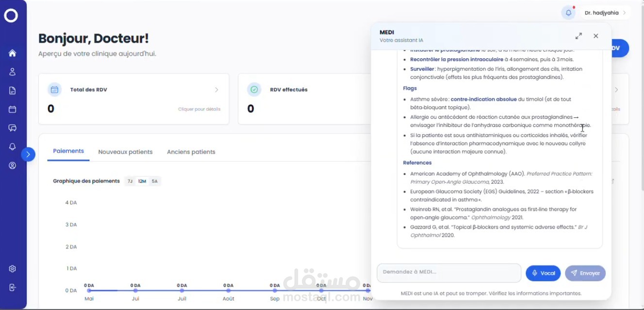The height and width of the screenshot is (310, 644).
Task: Open the chat messages icon in the sidebar
Action: pos(13,128)
